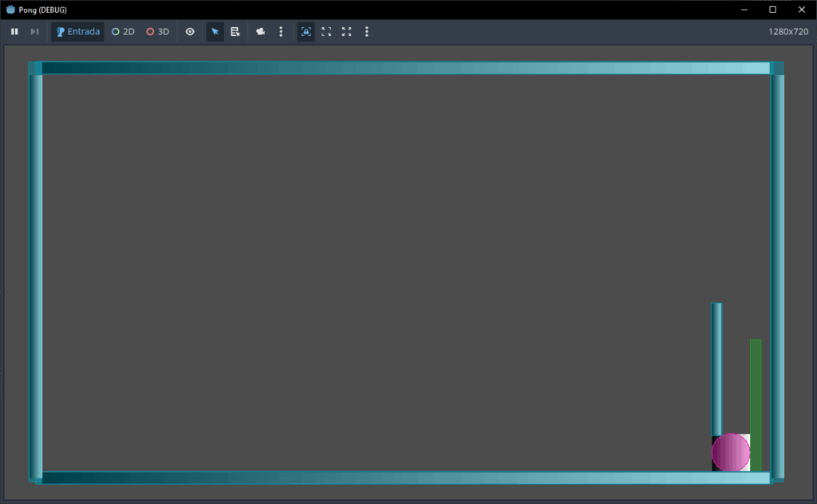Screen dimensions: 817x504
Task: Advance to the next frame
Action: pos(34,32)
